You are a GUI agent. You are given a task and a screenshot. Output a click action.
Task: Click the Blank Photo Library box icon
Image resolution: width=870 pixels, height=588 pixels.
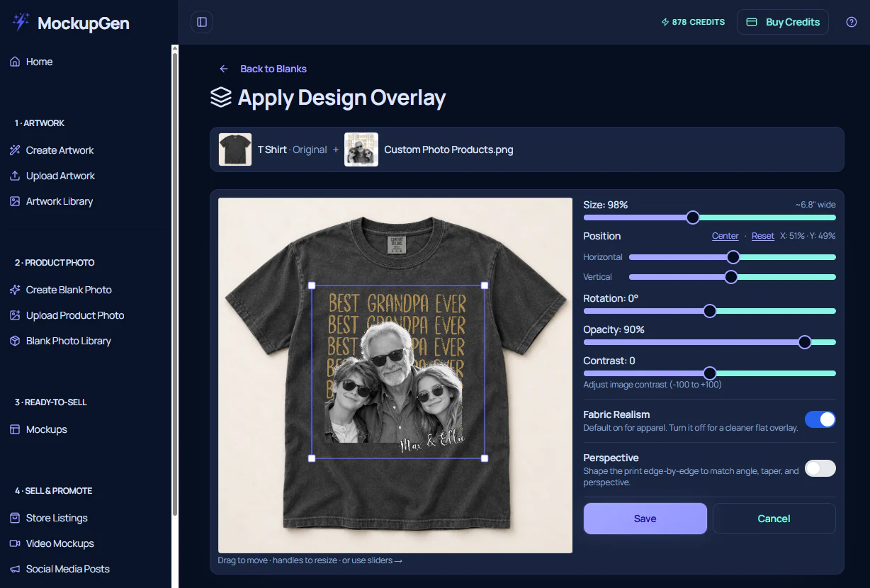pyautogui.click(x=15, y=341)
